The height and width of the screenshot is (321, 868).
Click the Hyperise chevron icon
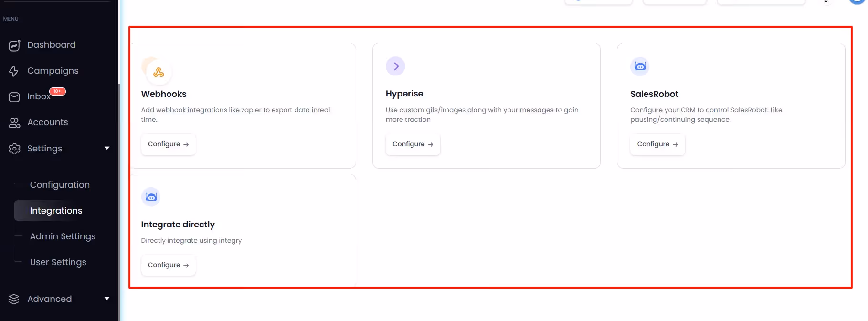[395, 66]
